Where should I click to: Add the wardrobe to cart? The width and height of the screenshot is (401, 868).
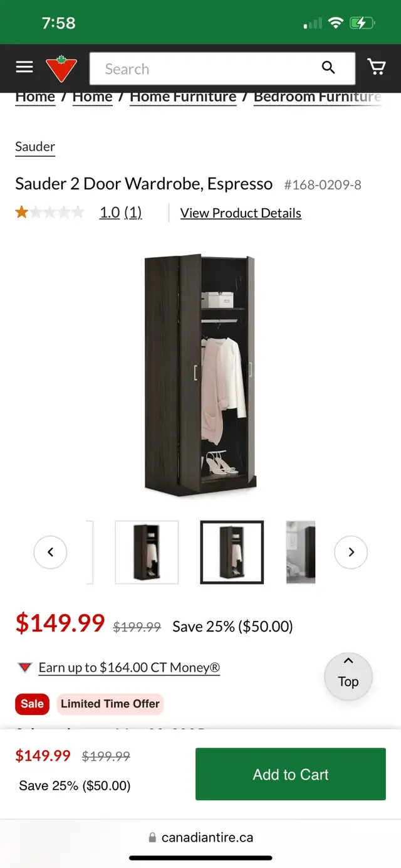click(291, 775)
